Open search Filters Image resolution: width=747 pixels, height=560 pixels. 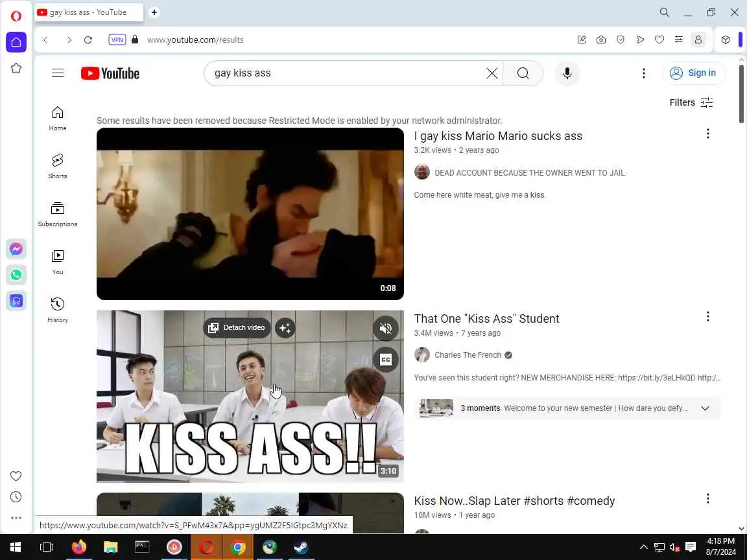pyautogui.click(x=691, y=102)
